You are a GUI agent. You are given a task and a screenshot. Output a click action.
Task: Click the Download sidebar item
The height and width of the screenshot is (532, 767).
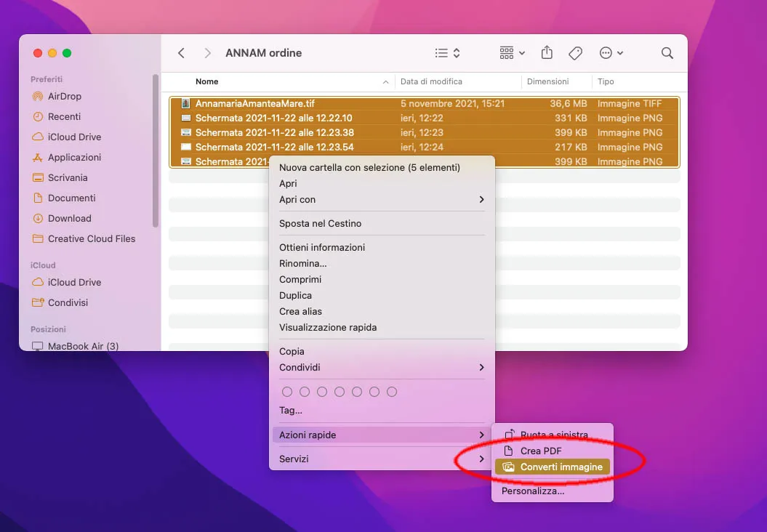point(69,218)
